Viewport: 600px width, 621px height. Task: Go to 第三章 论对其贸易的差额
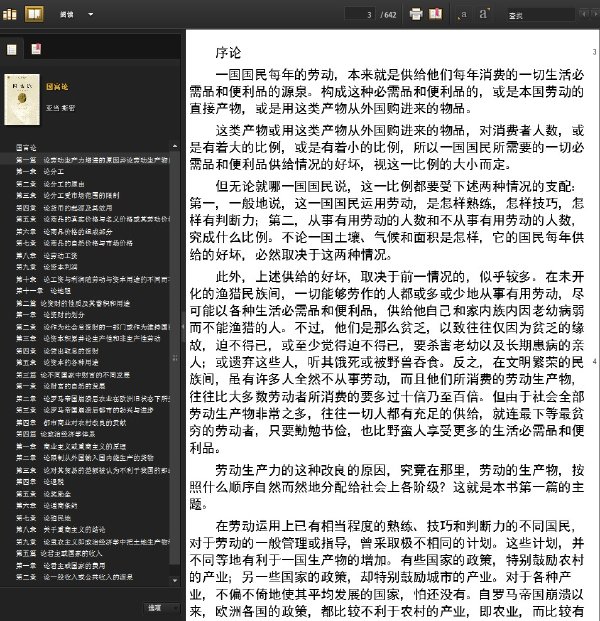coord(93,471)
